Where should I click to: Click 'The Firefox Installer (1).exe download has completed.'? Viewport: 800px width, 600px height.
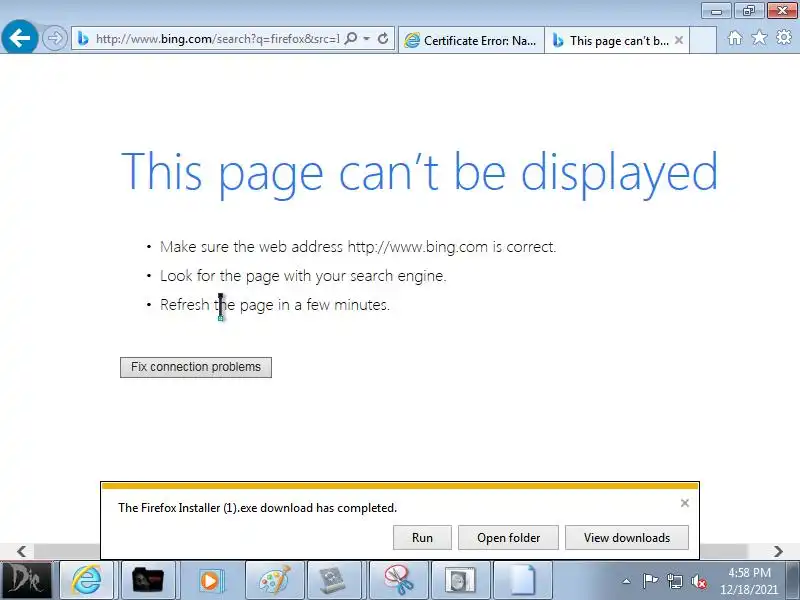257,508
